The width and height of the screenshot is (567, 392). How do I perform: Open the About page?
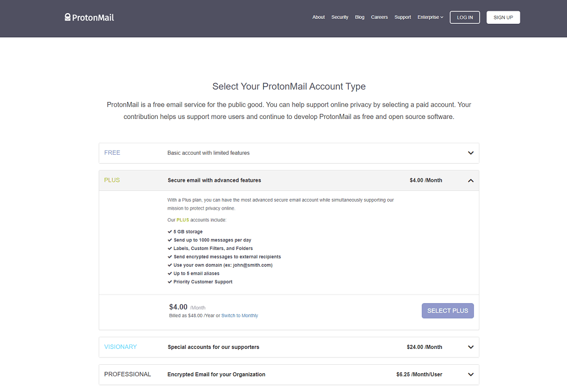pyautogui.click(x=318, y=17)
